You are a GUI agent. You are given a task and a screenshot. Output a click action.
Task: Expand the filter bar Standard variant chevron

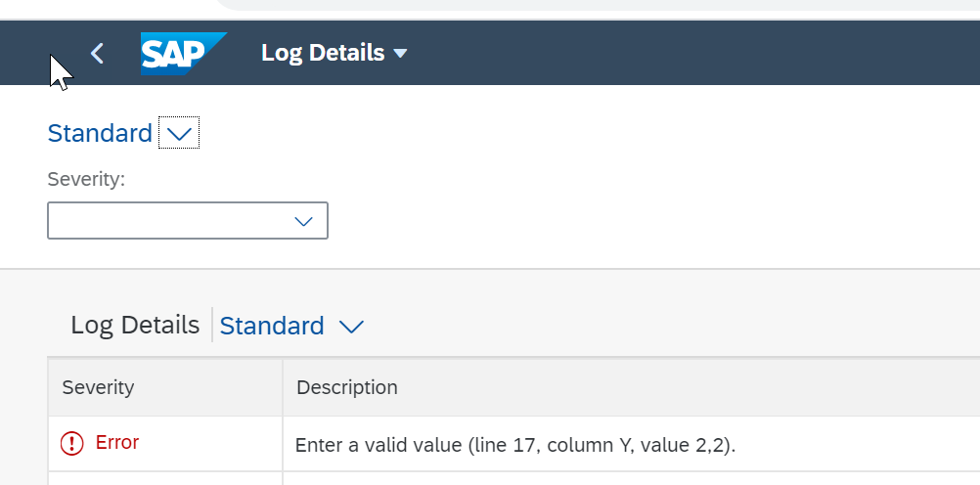(x=179, y=133)
